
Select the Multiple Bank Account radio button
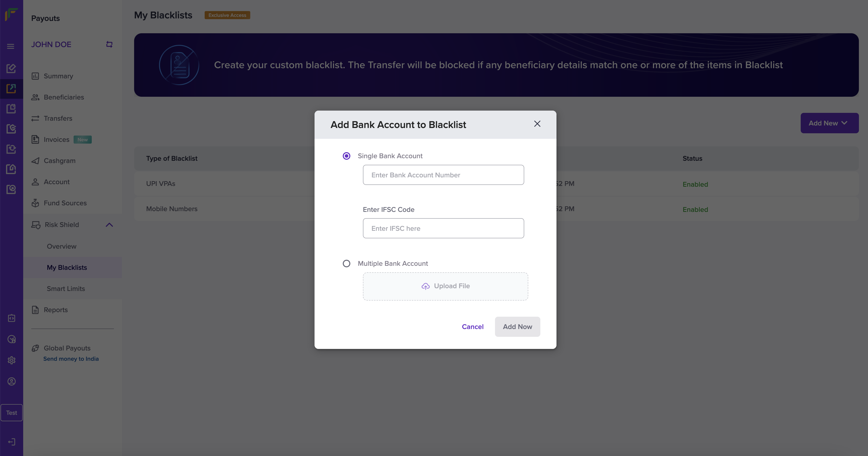click(x=346, y=264)
